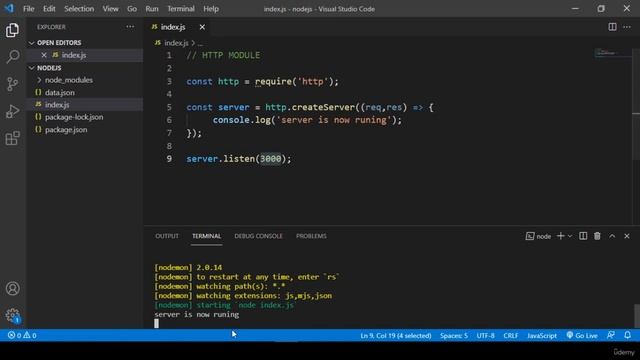Open the Explorer view in activity bar

point(12,30)
